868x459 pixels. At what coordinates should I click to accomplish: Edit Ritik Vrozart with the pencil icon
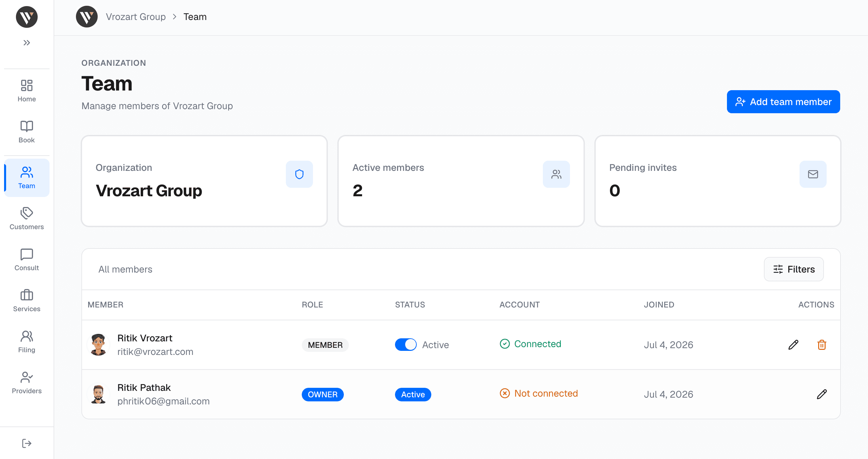click(793, 345)
